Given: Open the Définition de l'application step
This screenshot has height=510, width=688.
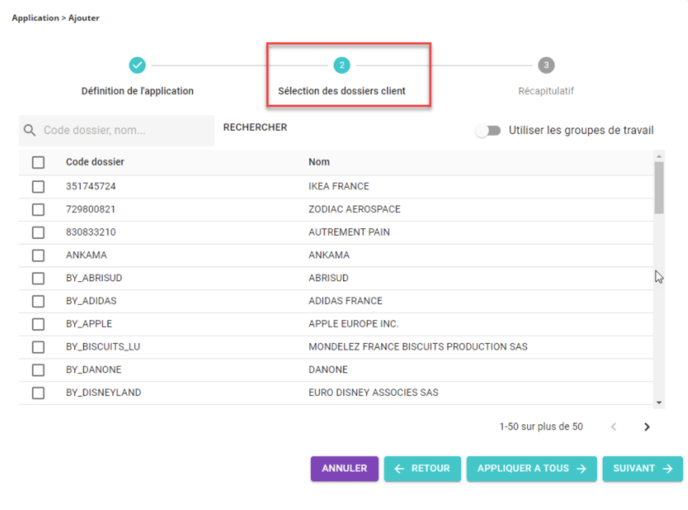Looking at the screenshot, I should click(x=137, y=91).
